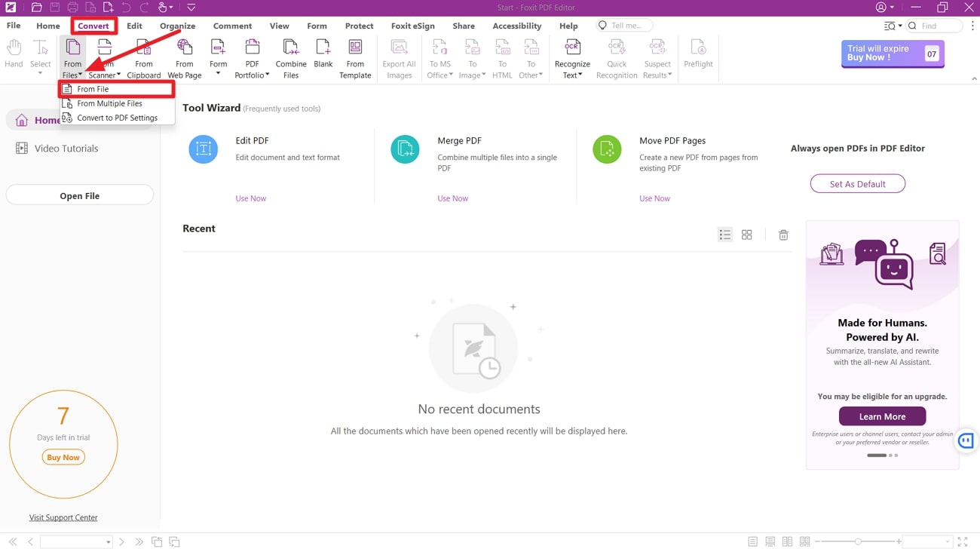Click Export All Images tool

pos(399,59)
